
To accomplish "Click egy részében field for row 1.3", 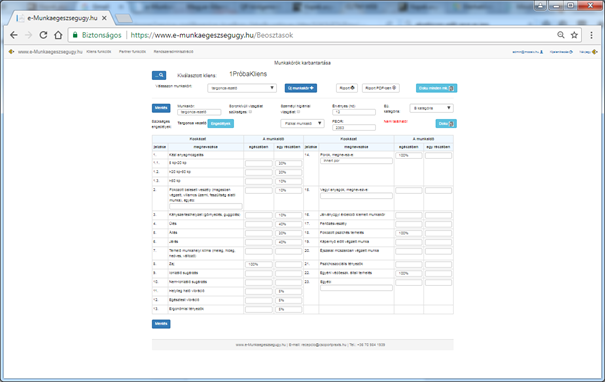I will tap(289, 181).
